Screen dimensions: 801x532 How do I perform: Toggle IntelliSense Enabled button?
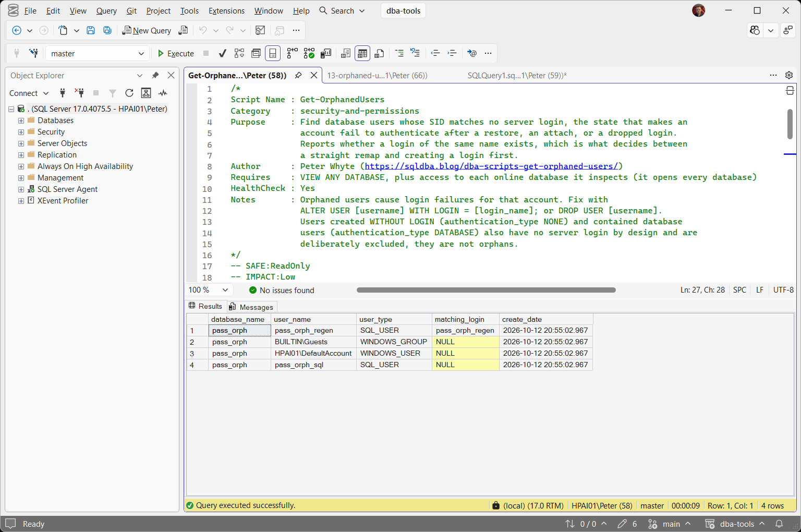coord(273,53)
